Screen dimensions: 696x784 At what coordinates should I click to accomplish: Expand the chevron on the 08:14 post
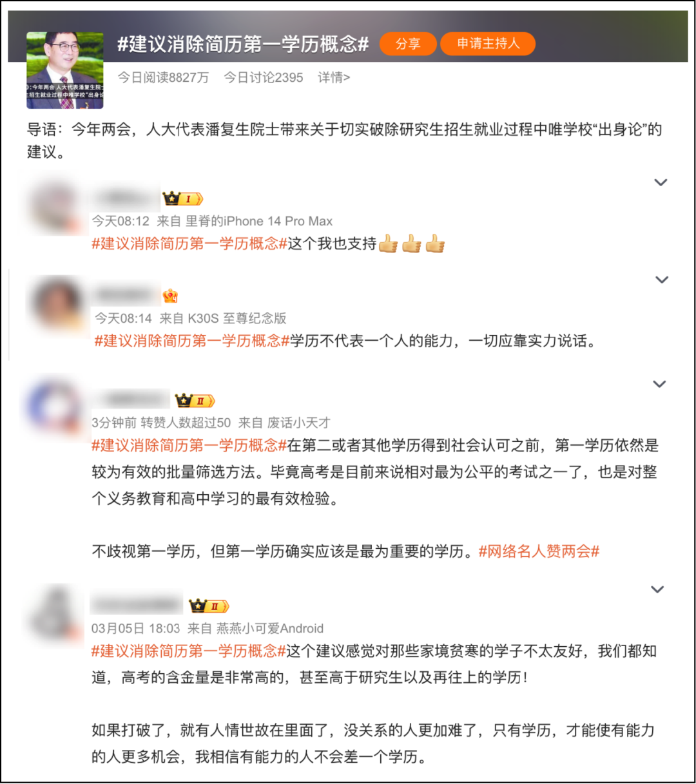point(661,280)
